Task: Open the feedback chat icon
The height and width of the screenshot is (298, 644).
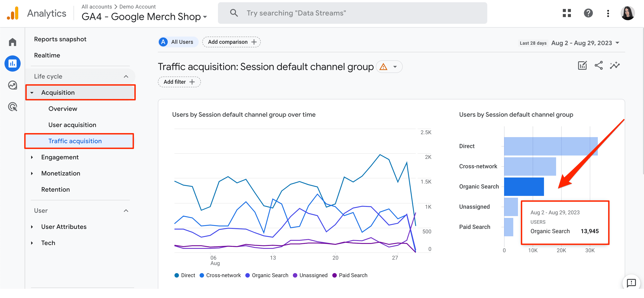Action: [x=631, y=283]
